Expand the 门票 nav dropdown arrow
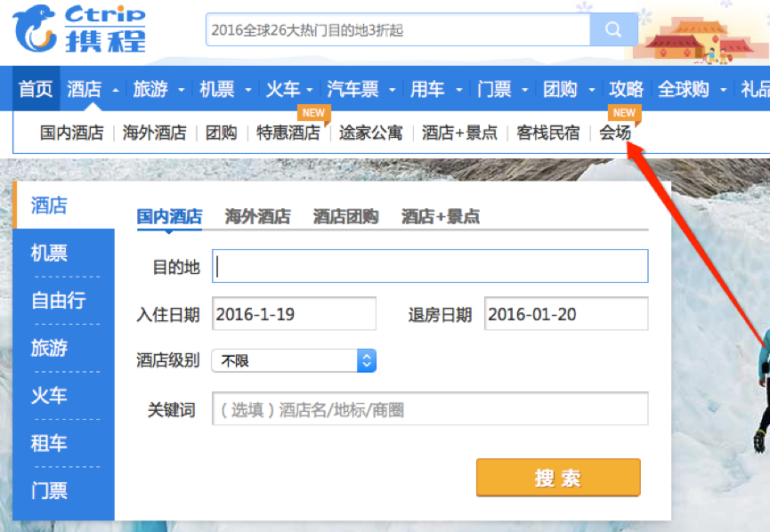This screenshot has height=532, width=770. [524, 91]
